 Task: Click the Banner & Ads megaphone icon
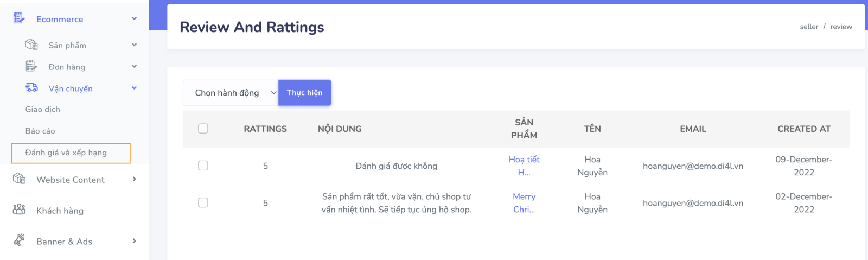click(x=19, y=240)
